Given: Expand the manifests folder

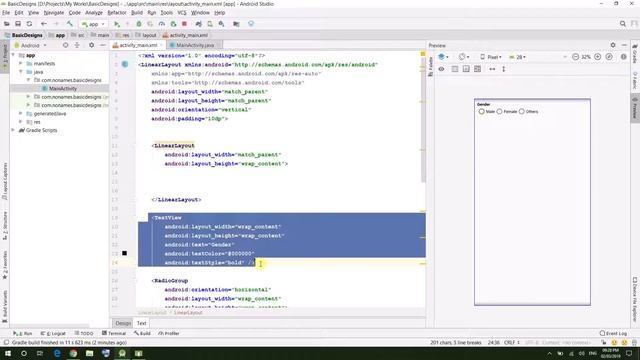Looking at the screenshot, I should coord(20,64).
